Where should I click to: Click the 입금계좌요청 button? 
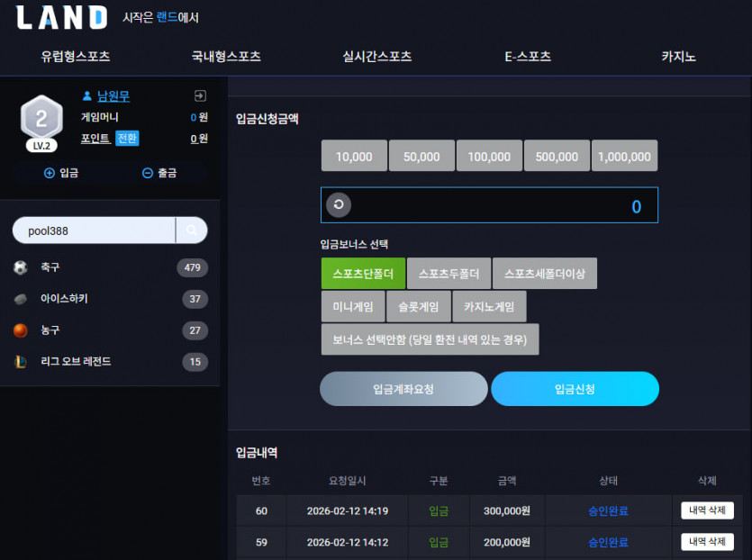(x=403, y=389)
